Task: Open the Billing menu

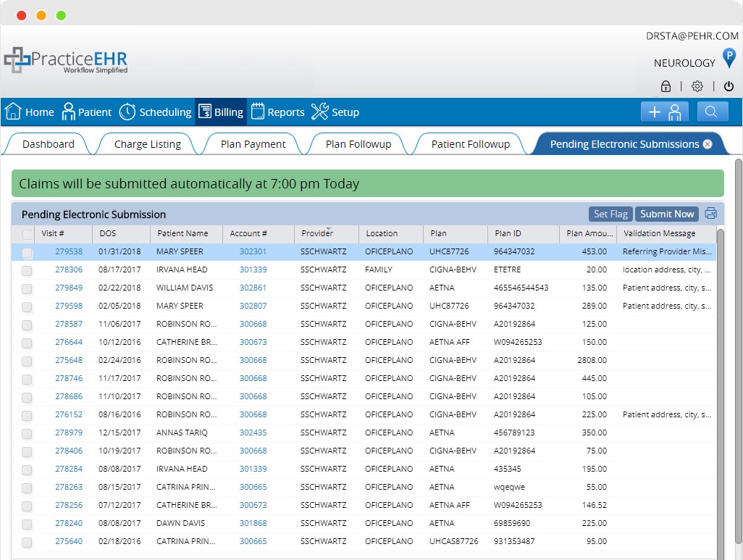Action: pyautogui.click(x=221, y=112)
